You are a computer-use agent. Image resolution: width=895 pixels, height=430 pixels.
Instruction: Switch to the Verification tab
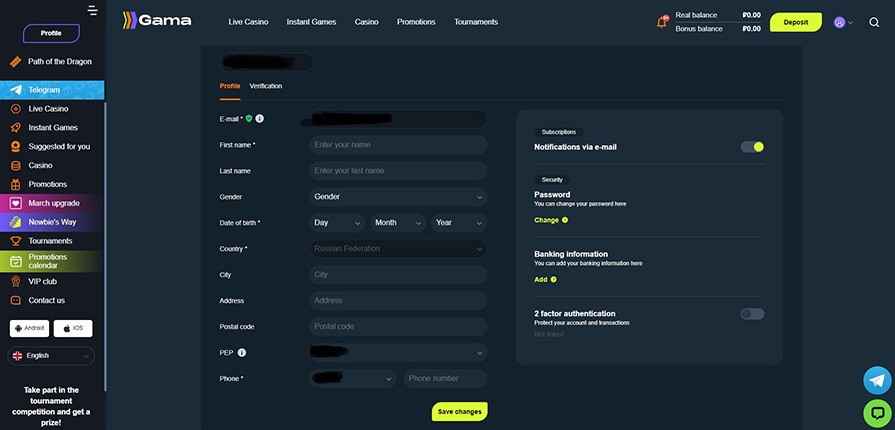tap(266, 86)
